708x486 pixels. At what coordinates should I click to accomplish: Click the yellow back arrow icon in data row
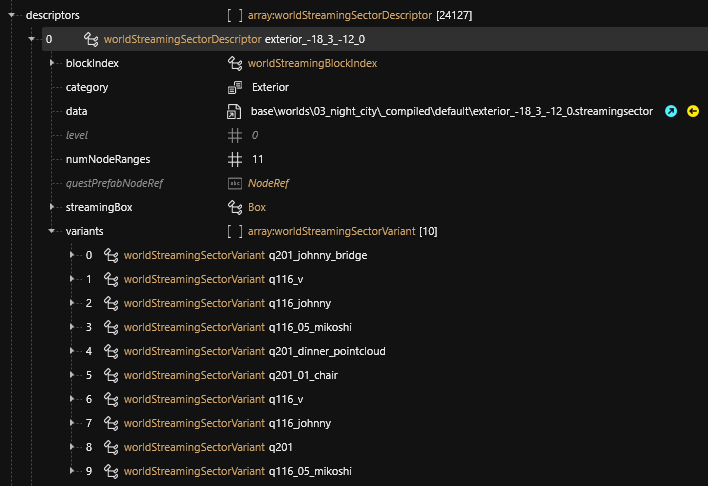(x=692, y=111)
